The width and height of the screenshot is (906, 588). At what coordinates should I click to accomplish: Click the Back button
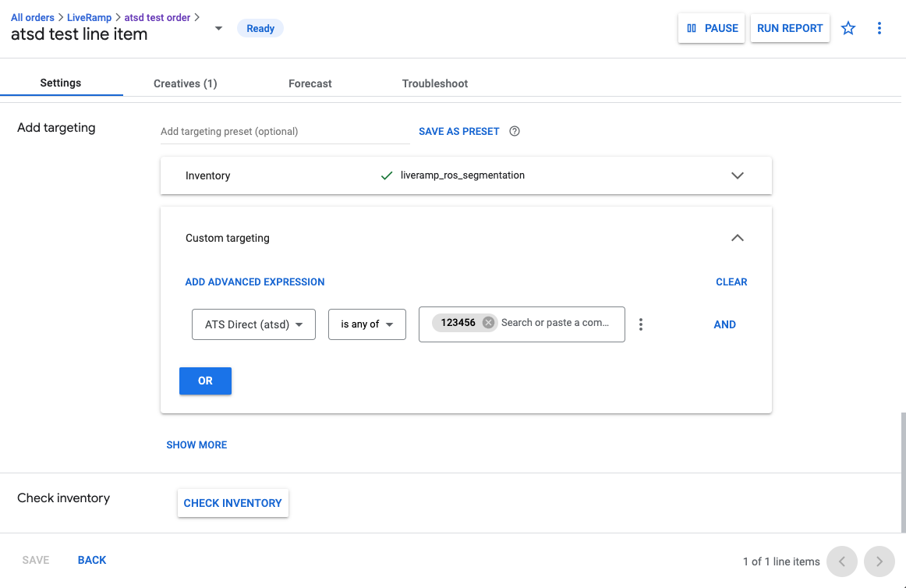tap(92, 560)
